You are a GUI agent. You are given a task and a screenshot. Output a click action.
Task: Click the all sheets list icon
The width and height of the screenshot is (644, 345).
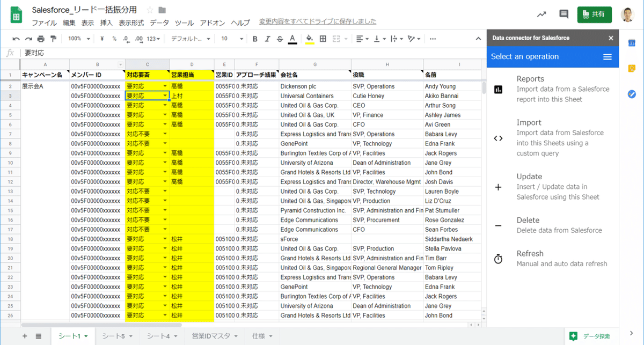tap(39, 336)
